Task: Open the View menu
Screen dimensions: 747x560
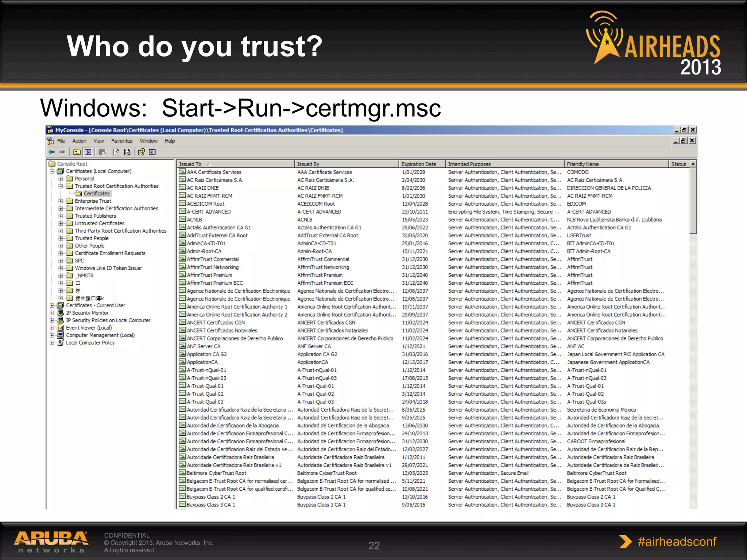Action: click(x=99, y=141)
